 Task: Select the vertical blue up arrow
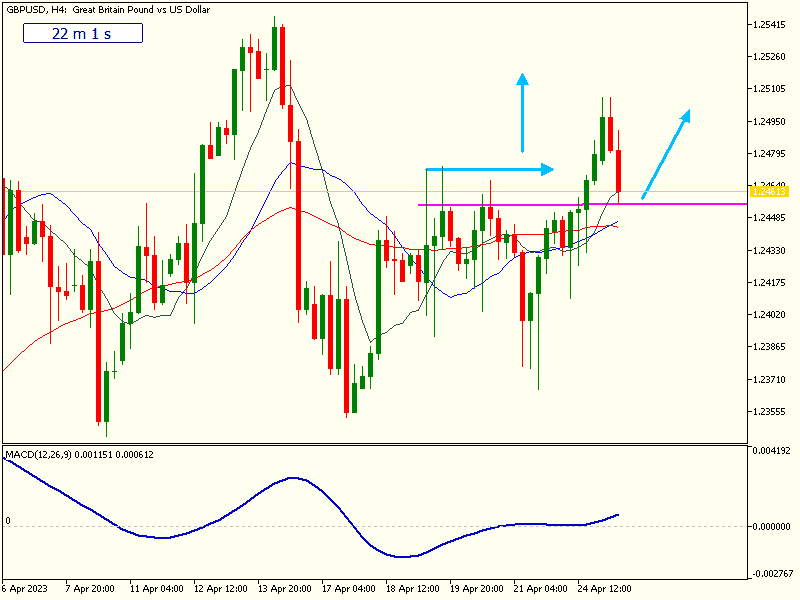tap(521, 115)
